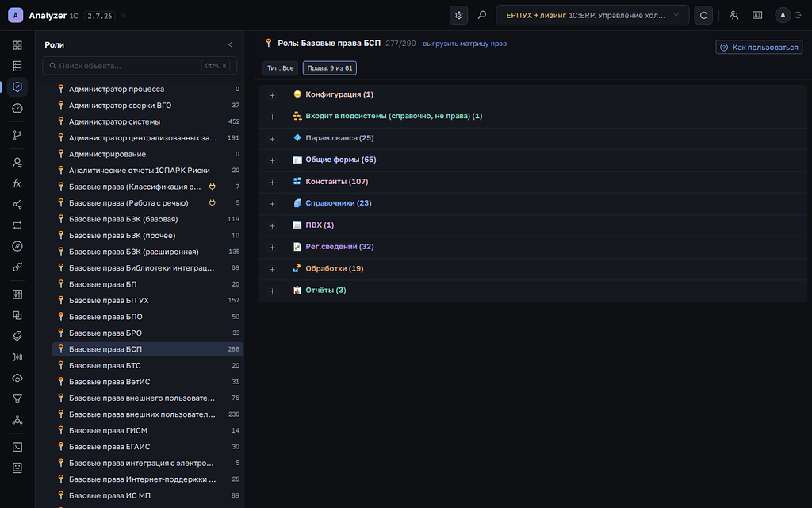Select the Базовые права ЕГАИС role
The image size is (812, 508).
(x=147, y=446)
